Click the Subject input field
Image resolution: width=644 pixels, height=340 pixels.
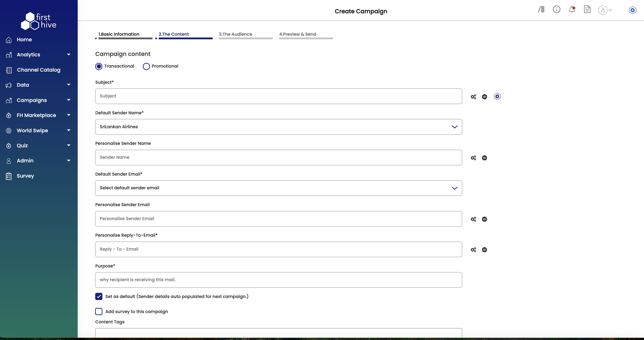[278, 96]
